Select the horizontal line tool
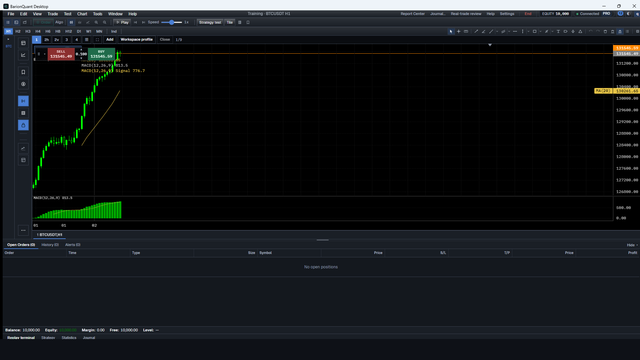 point(515,31)
